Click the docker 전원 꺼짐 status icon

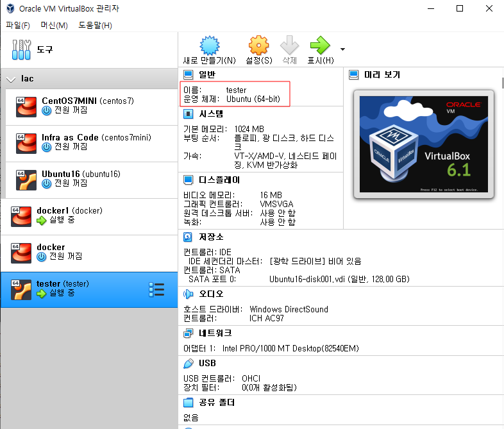[x=42, y=257]
